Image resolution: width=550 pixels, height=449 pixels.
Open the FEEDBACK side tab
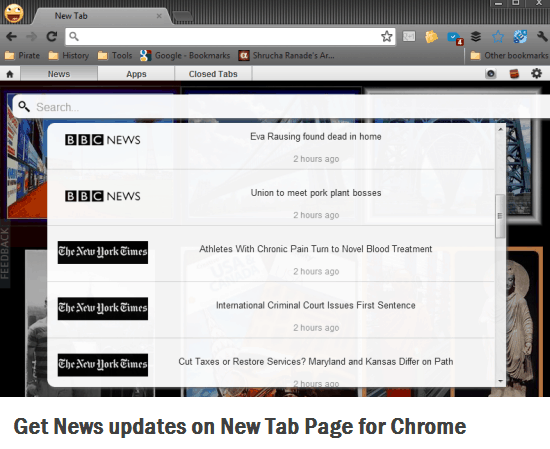point(5,253)
